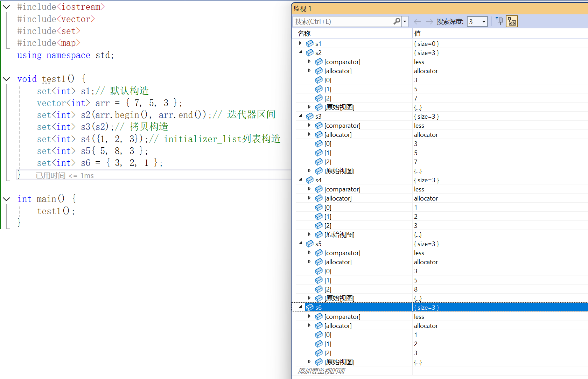This screenshot has width=588, height=379.
Task: Collapse the include directives block in editor
Action: (6, 7)
